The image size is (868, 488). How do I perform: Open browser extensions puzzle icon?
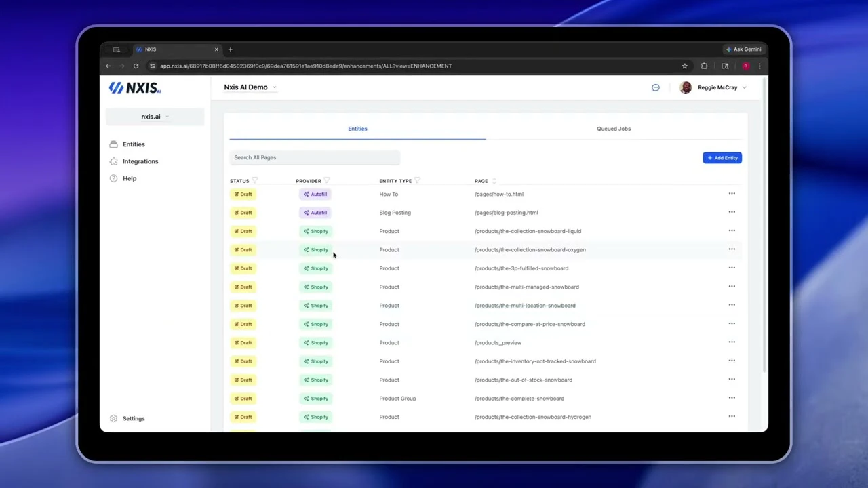coord(704,66)
